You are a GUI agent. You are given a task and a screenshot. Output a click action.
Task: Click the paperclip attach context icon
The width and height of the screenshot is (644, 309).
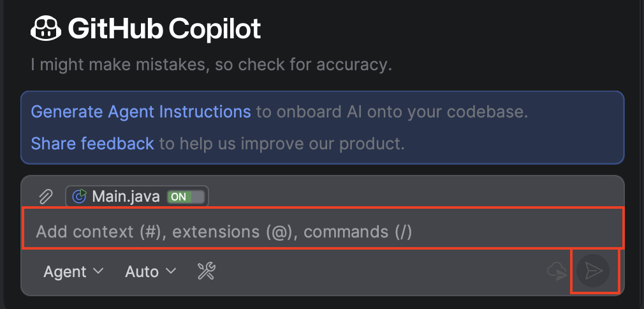45,197
